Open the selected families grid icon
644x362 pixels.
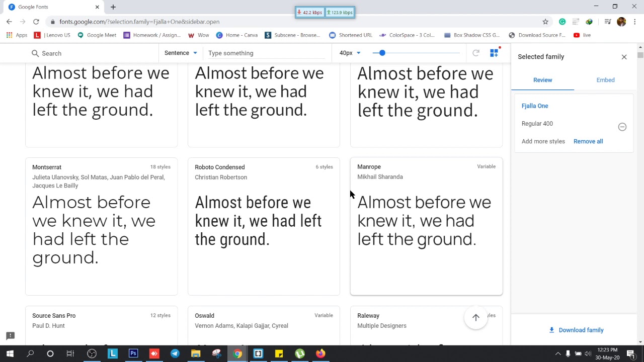pyautogui.click(x=494, y=53)
